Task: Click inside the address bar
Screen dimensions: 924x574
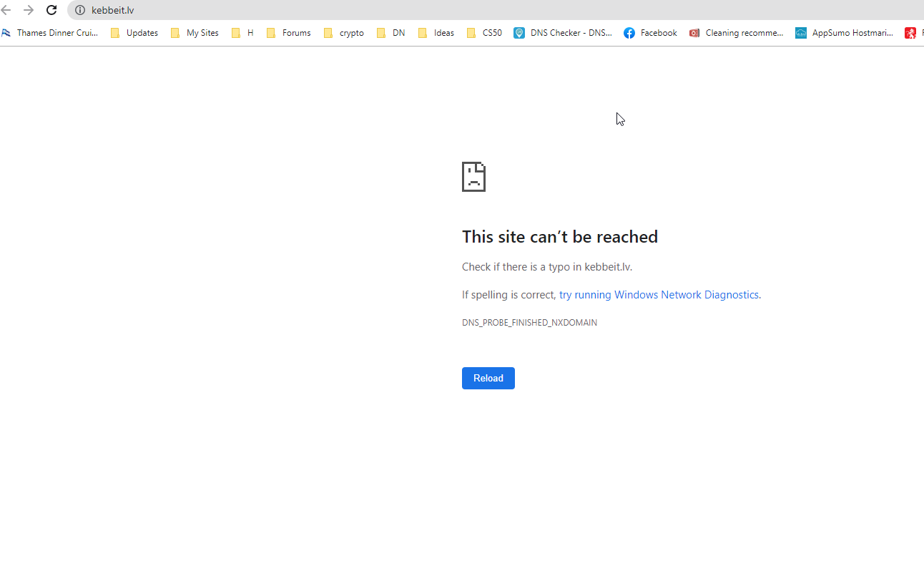Action: click(215, 10)
